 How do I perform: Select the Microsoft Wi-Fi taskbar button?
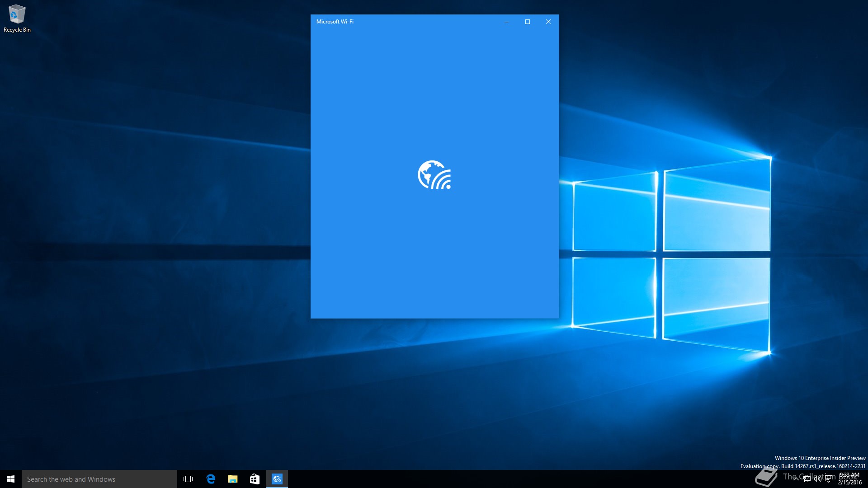[277, 479]
